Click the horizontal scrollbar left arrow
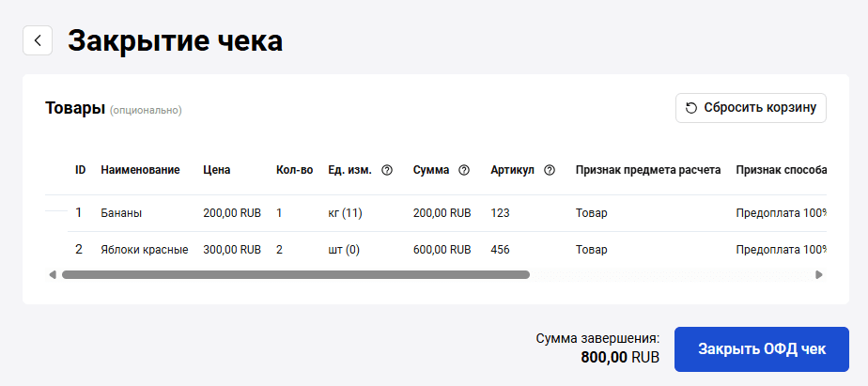 tap(53, 275)
